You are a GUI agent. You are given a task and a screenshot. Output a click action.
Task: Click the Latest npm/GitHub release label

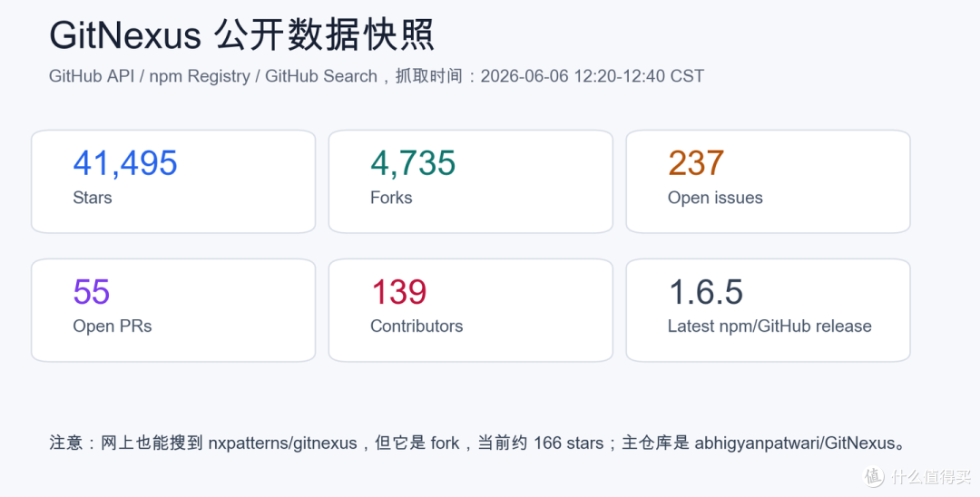(769, 326)
